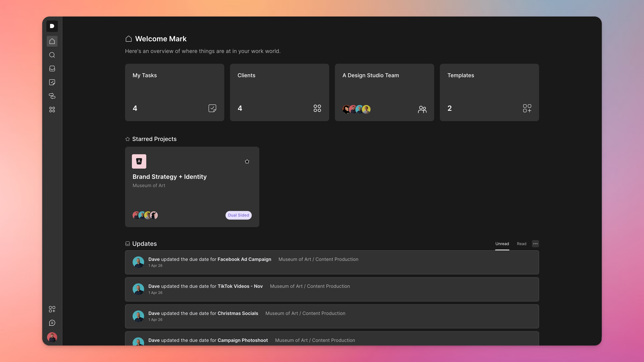
Task: Open the Campaign Photoshoot update
Action: (332, 338)
